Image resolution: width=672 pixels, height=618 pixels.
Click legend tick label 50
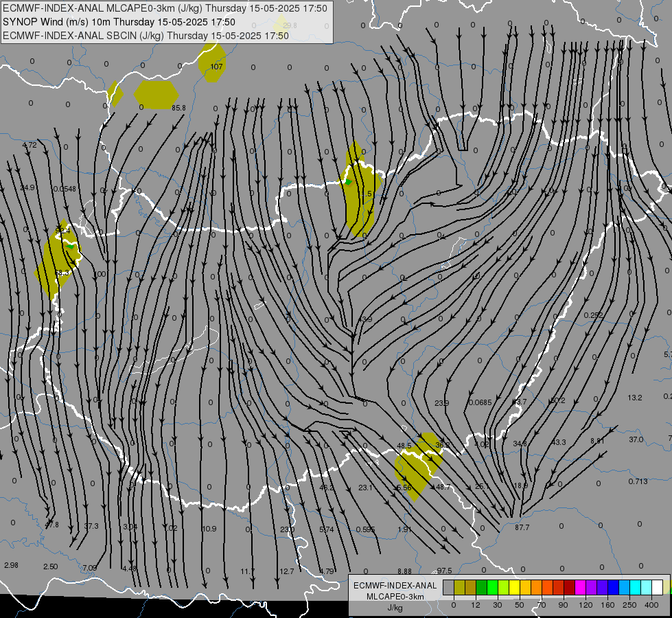click(519, 605)
